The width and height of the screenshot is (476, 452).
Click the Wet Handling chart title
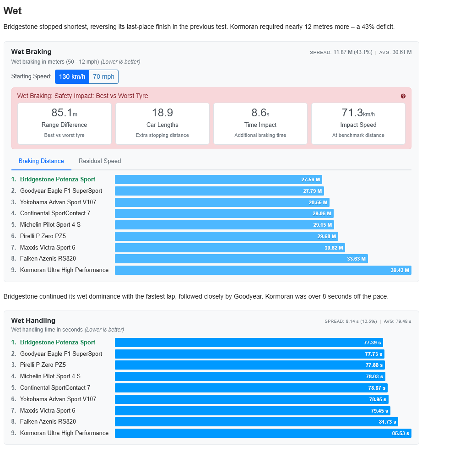click(x=33, y=321)
